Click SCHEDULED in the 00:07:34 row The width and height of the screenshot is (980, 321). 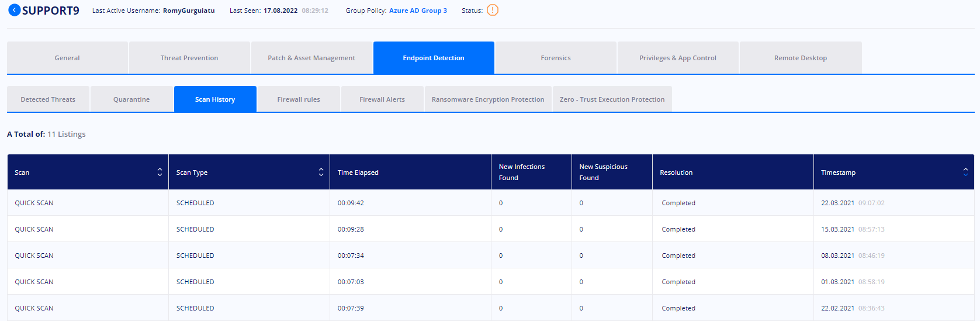(195, 256)
